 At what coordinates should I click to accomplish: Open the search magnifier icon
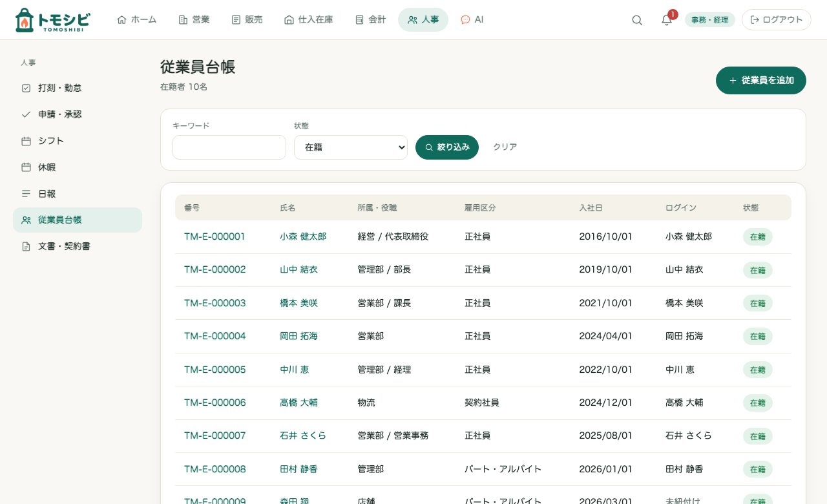tap(637, 20)
